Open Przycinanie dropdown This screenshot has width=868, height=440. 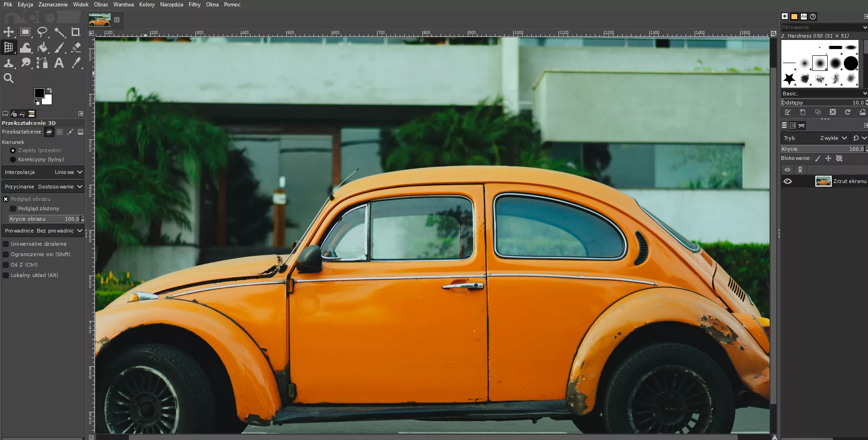coord(43,187)
